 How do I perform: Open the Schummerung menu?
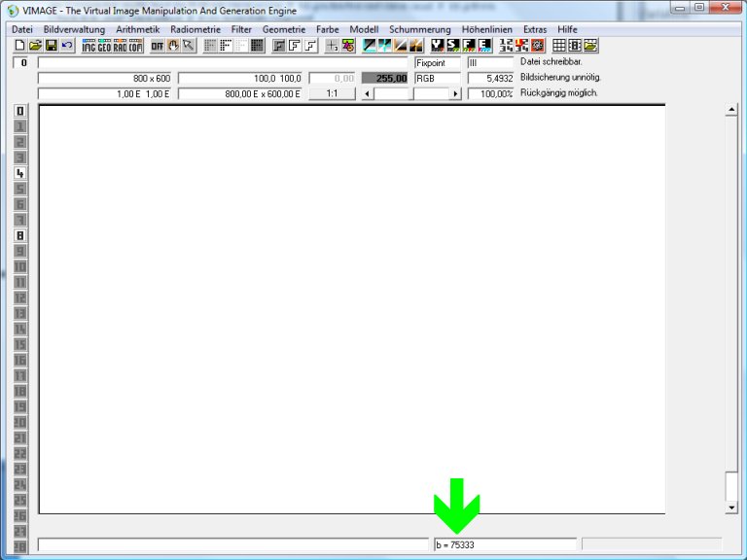pyautogui.click(x=420, y=29)
